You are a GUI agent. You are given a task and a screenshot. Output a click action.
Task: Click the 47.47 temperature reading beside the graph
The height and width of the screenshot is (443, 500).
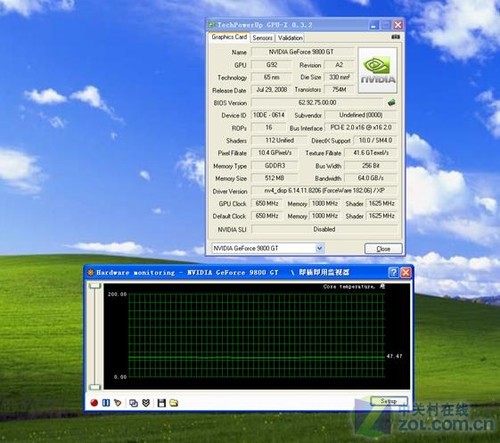coord(394,356)
